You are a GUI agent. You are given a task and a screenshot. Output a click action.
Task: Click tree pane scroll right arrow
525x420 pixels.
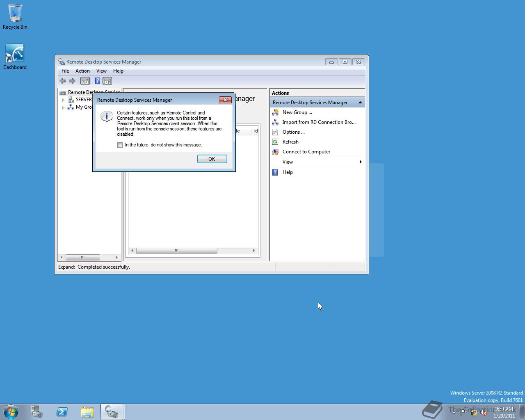(x=117, y=257)
